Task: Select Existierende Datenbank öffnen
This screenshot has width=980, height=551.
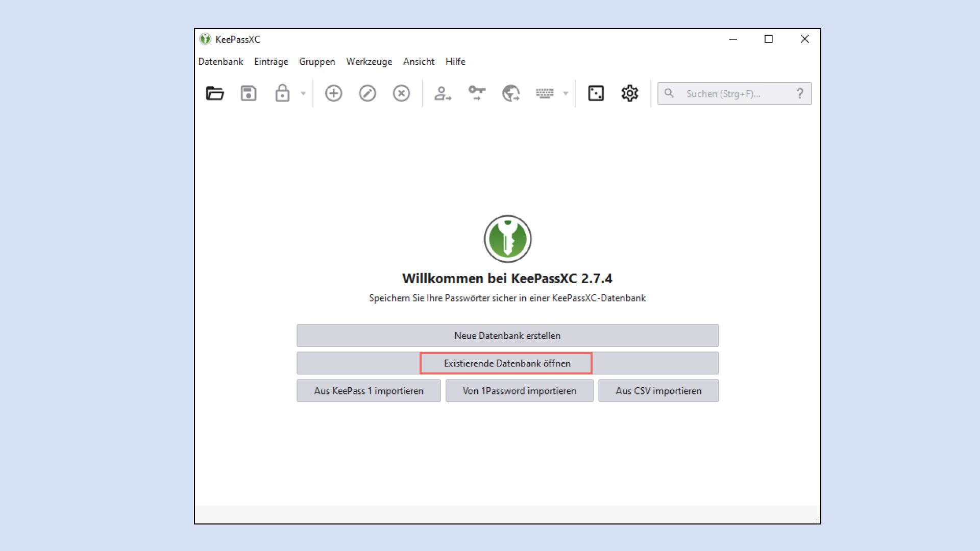Action: [x=507, y=363]
